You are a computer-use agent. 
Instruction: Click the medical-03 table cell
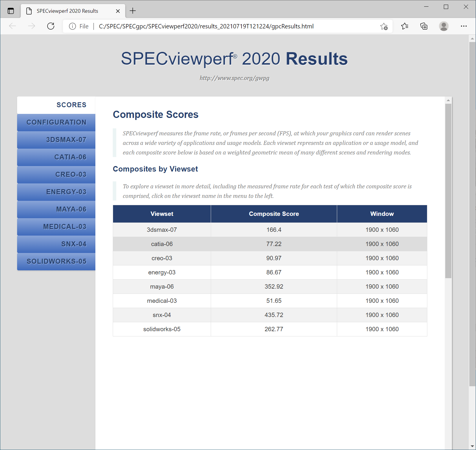point(162,301)
